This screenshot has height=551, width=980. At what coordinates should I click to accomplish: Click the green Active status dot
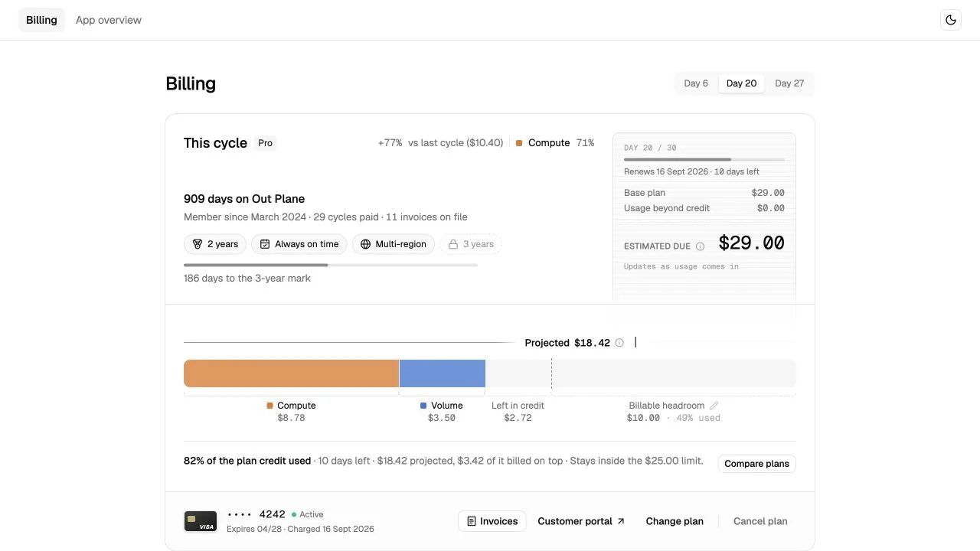(294, 515)
